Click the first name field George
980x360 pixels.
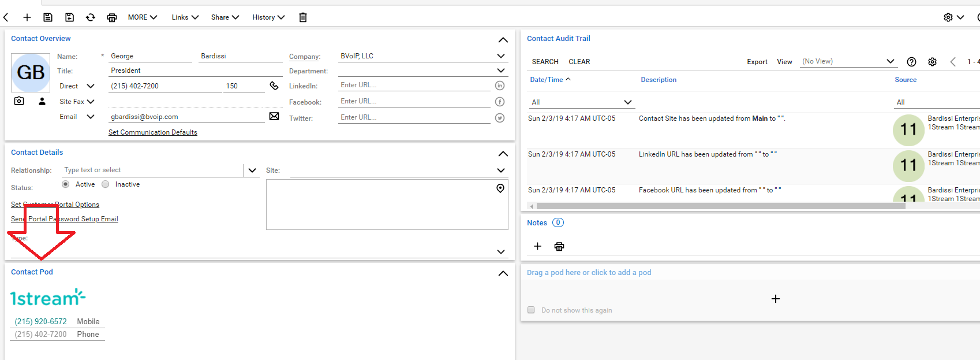(151, 56)
